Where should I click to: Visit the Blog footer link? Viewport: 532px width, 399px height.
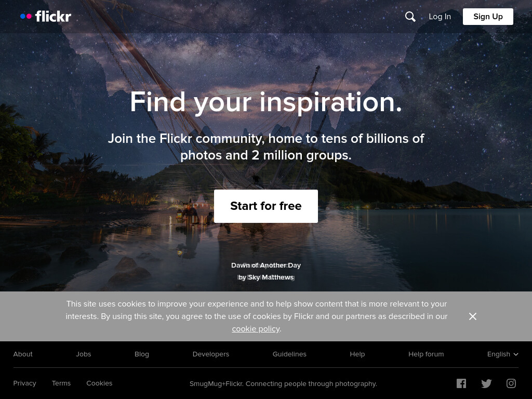point(142,354)
